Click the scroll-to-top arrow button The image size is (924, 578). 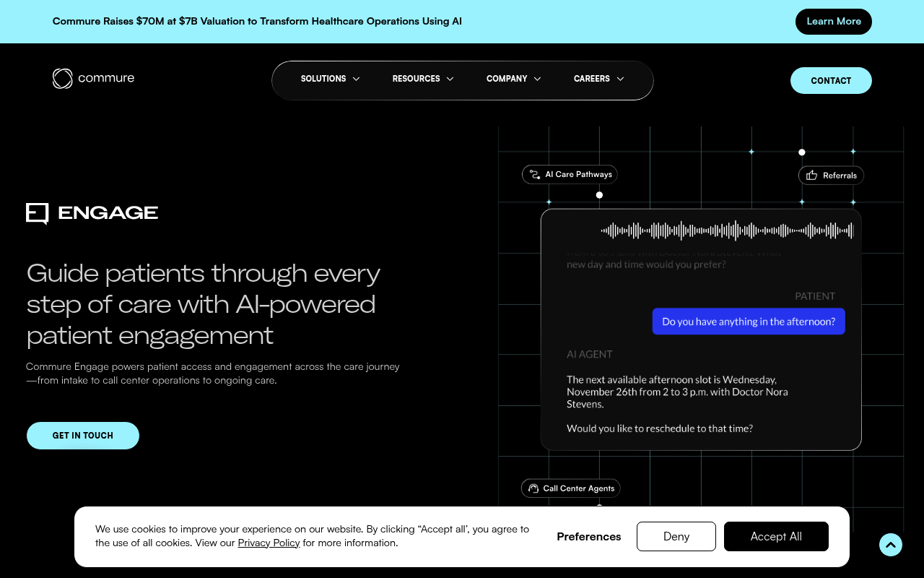coord(891,545)
